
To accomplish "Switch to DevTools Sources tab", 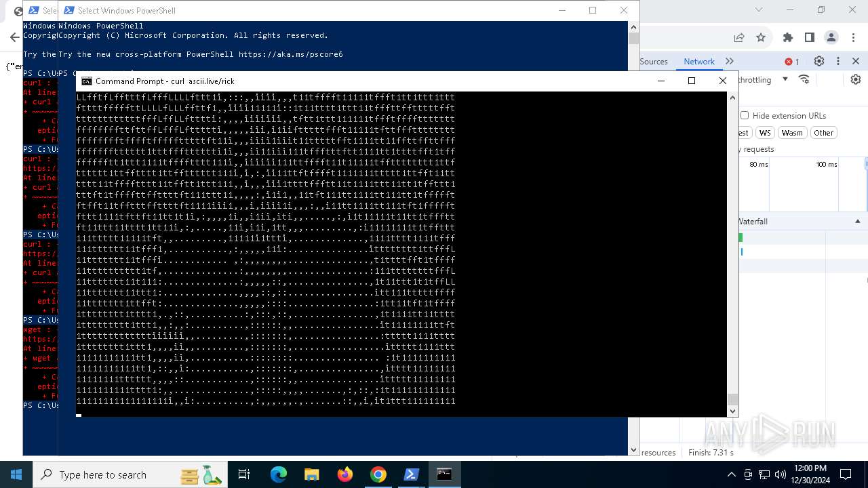I will tap(654, 61).
